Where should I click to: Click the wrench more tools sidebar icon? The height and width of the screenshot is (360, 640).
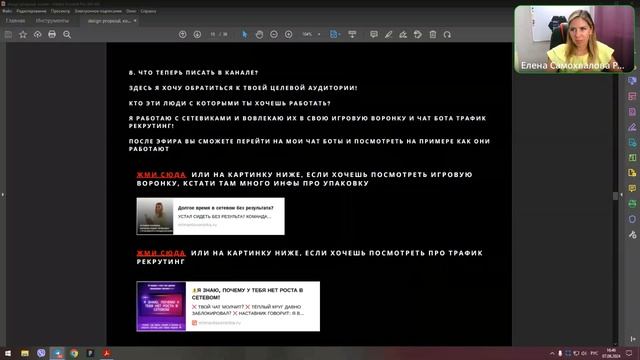tap(632, 235)
